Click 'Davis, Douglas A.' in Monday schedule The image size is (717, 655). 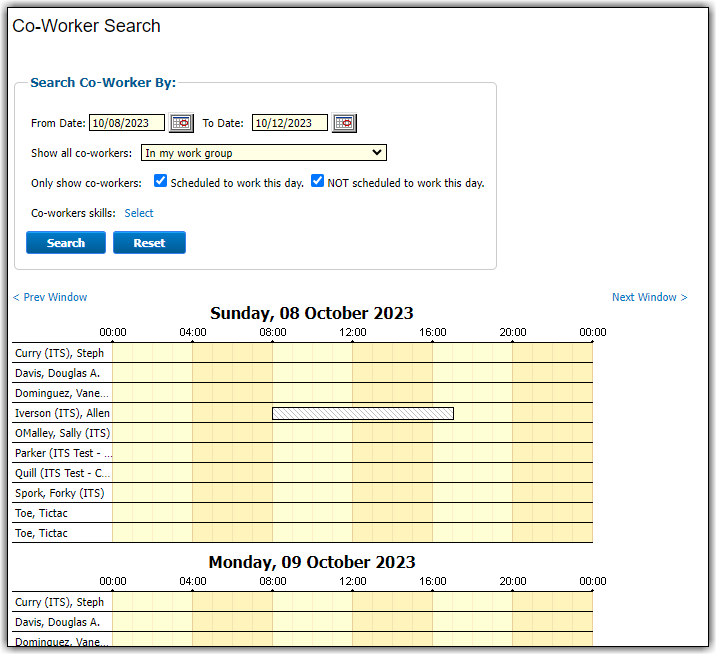pos(57,623)
